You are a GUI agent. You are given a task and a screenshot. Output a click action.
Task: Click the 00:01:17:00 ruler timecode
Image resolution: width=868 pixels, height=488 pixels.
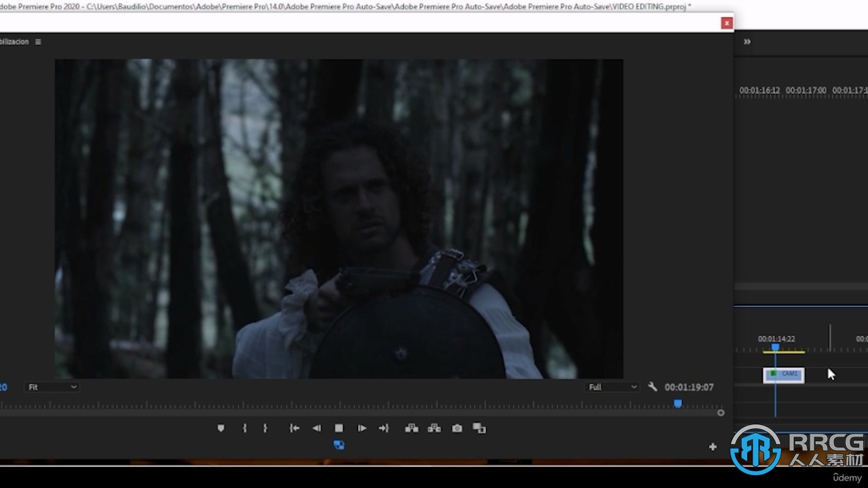(x=806, y=90)
